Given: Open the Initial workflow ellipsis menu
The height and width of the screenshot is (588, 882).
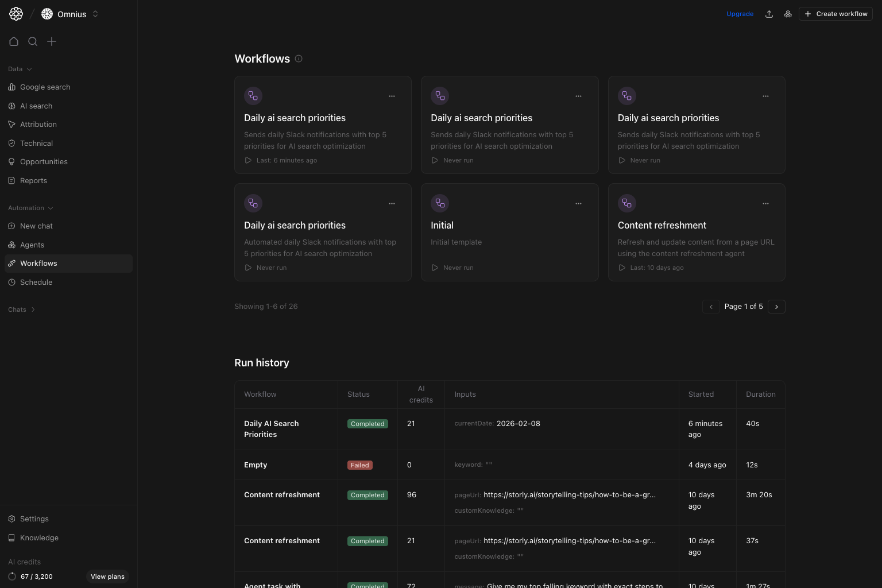Looking at the screenshot, I should (578, 203).
